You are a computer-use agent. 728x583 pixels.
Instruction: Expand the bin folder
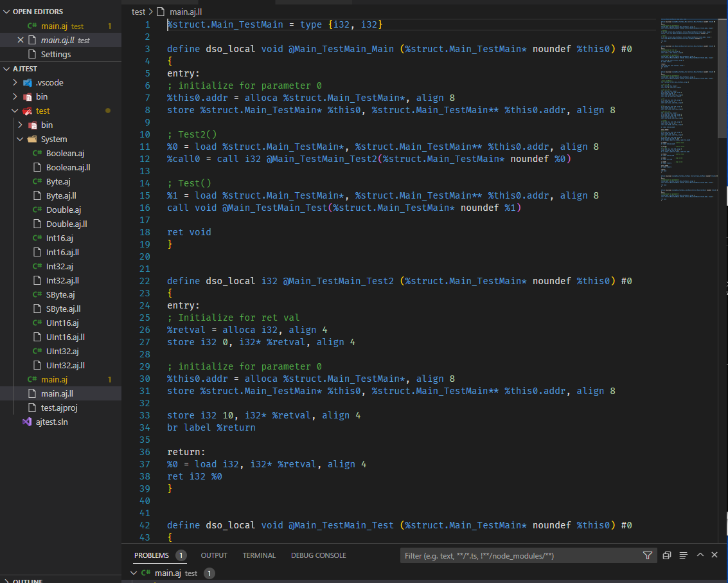click(x=19, y=125)
